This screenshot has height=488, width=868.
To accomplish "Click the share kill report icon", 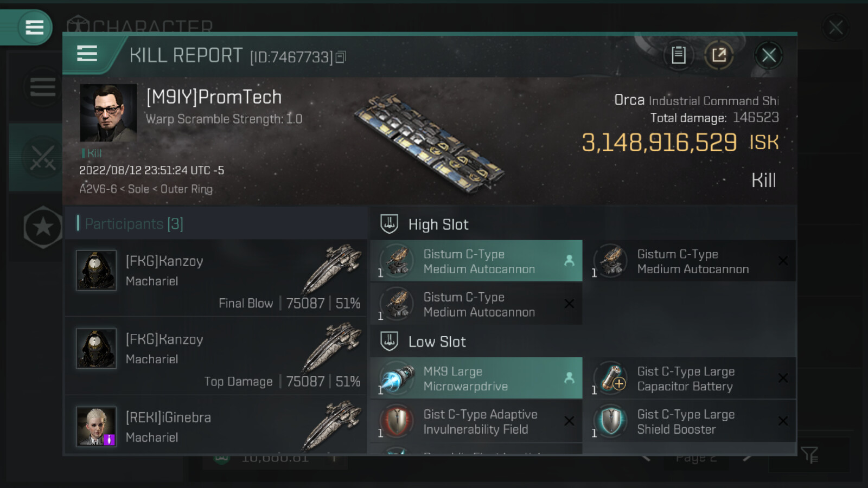I will click(719, 55).
